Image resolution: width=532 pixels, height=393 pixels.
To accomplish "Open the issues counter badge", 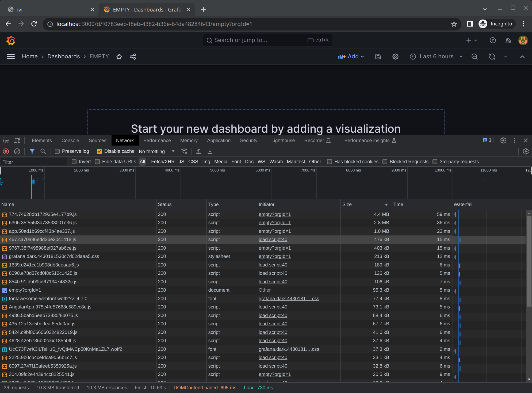I will click(487, 140).
